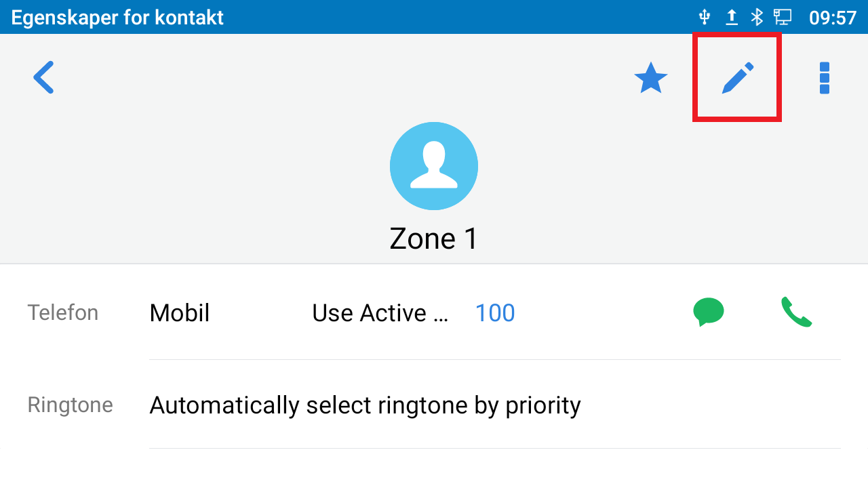Image resolution: width=868 pixels, height=488 pixels.
Task: Tap the contact avatar picture
Action: pyautogui.click(x=434, y=166)
